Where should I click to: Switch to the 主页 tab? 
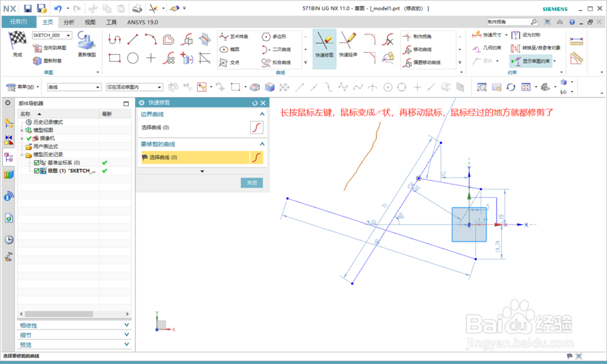point(47,22)
